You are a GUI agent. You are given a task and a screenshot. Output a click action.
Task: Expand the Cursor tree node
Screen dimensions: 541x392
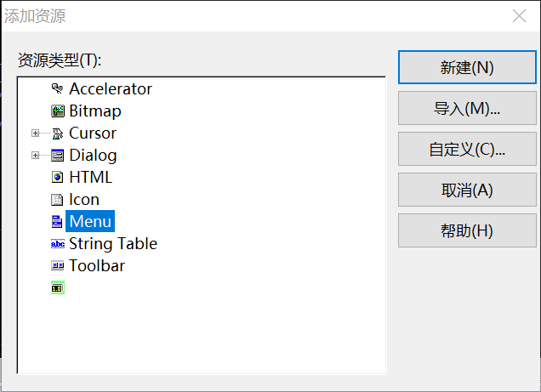pyautogui.click(x=35, y=134)
